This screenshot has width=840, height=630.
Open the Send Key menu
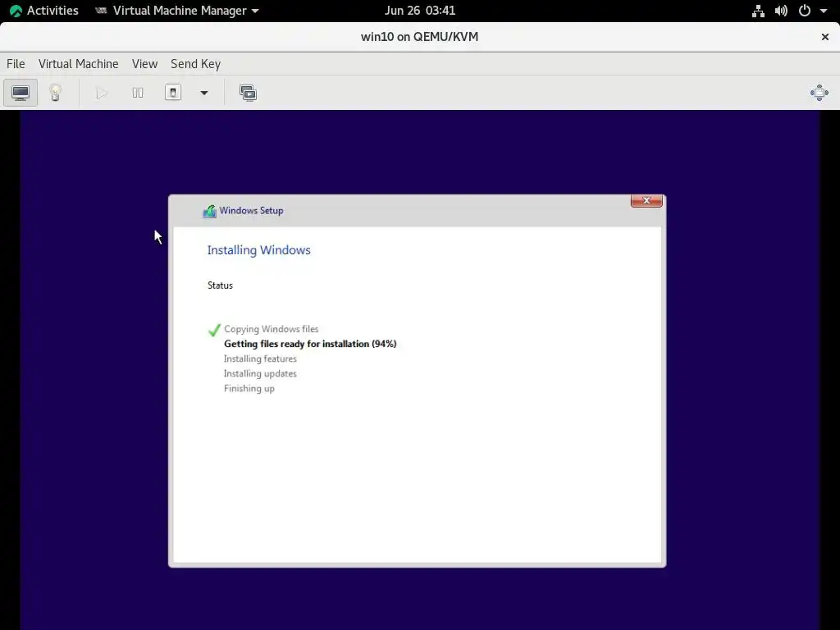click(195, 64)
